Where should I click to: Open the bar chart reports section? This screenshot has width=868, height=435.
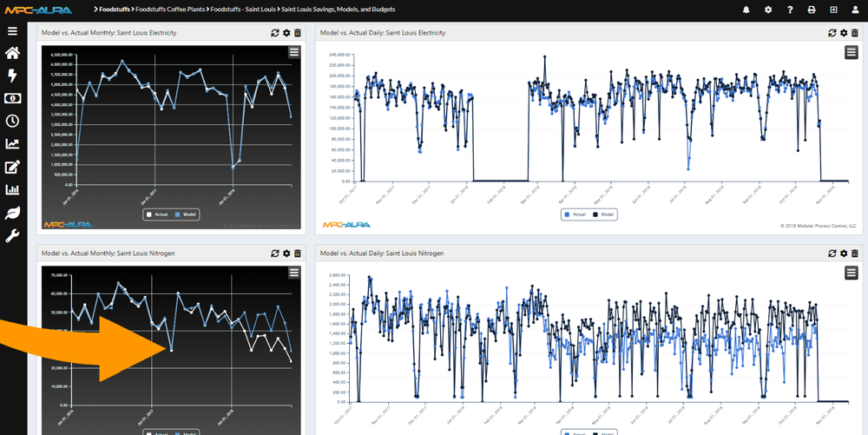(12, 189)
